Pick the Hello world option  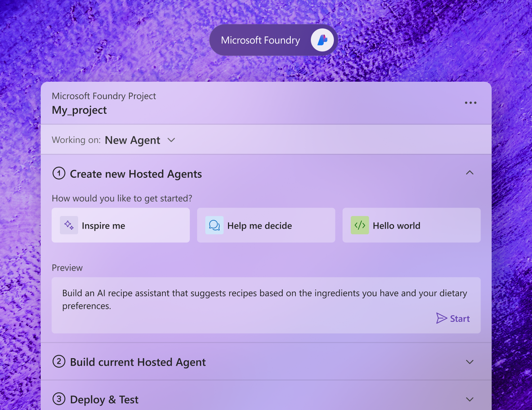pos(412,225)
